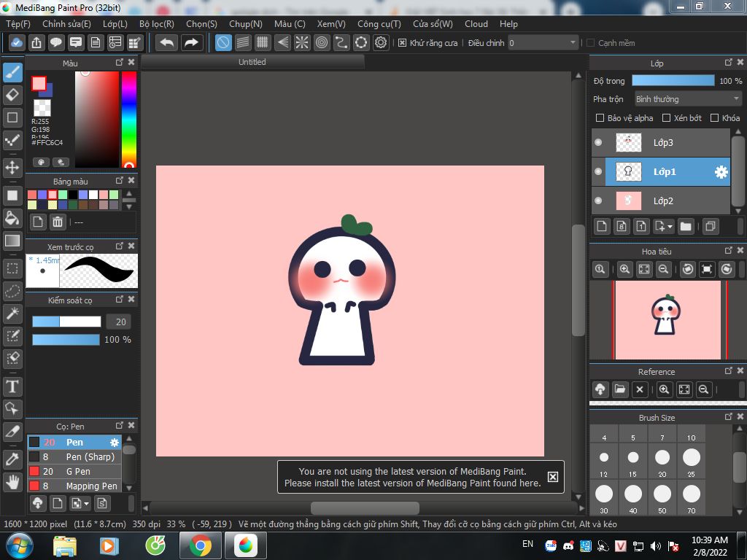Click the Undo arrow
This screenshot has width=747, height=560.
[167, 43]
